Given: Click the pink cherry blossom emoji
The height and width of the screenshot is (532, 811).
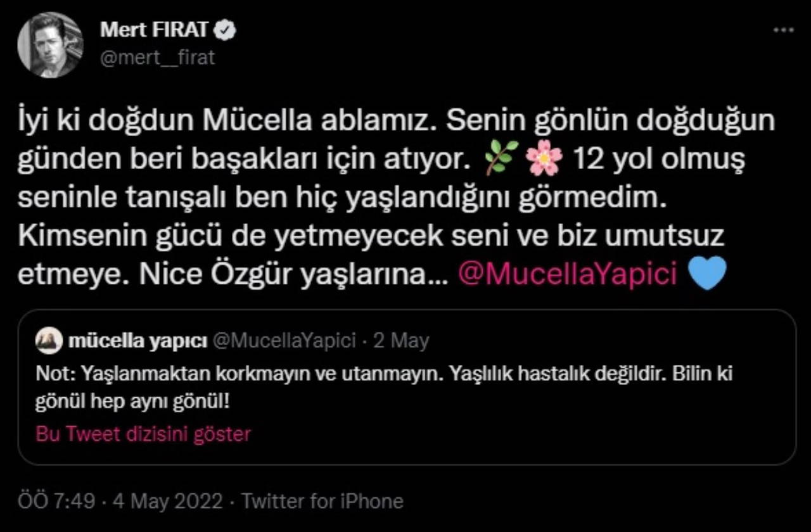Looking at the screenshot, I should 544,158.
